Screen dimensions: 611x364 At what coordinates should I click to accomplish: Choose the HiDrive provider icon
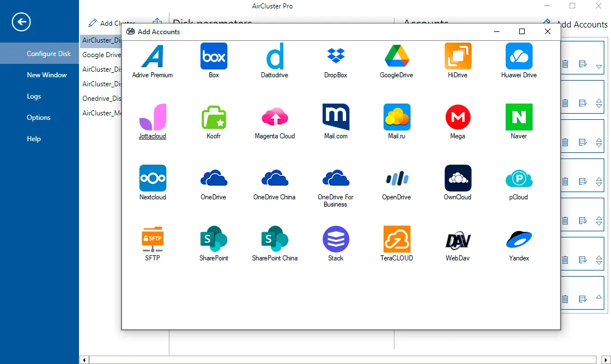pos(458,56)
